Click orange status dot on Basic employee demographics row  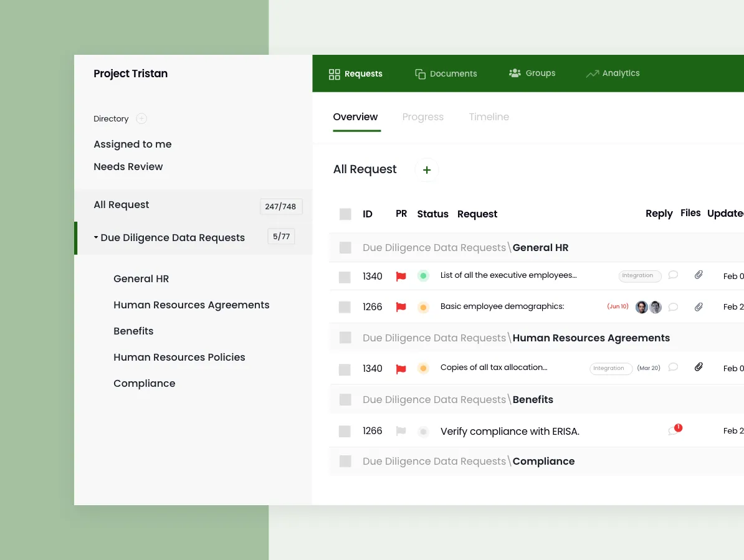[423, 307]
